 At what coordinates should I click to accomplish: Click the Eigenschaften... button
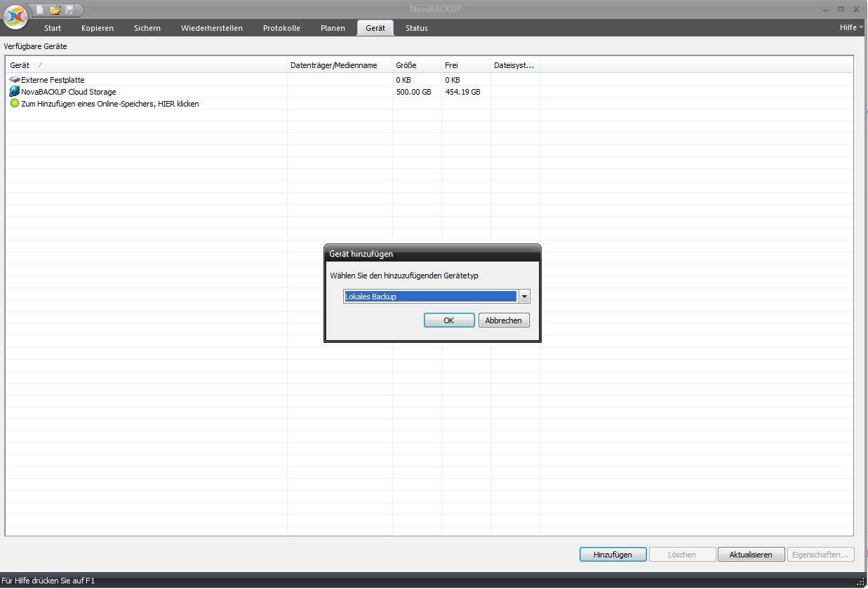point(821,555)
